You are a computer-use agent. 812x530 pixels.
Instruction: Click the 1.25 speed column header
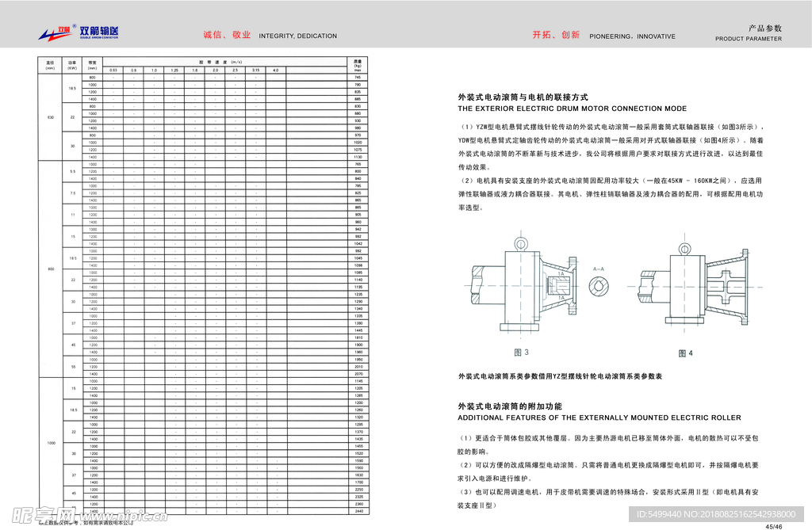tap(174, 70)
